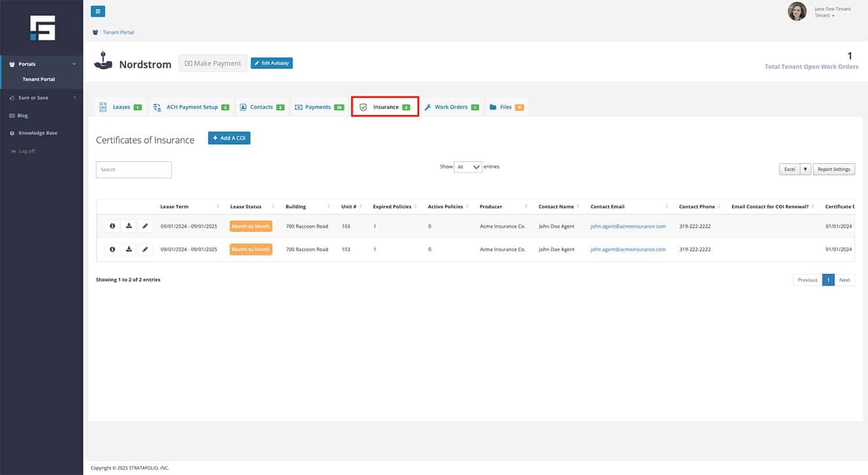Expand the Earn or Save sidebar menu
This screenshot has height=475, width=868.
coord(42,98)
